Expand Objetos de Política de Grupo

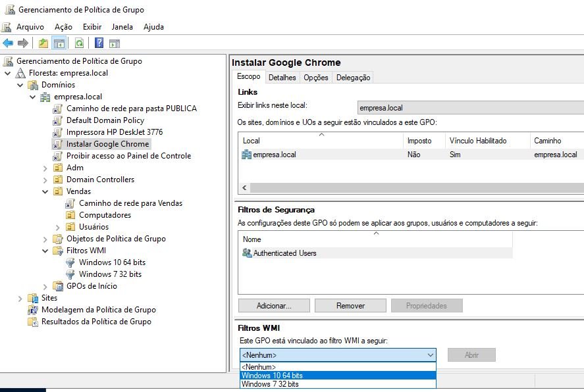click(45, 239)
